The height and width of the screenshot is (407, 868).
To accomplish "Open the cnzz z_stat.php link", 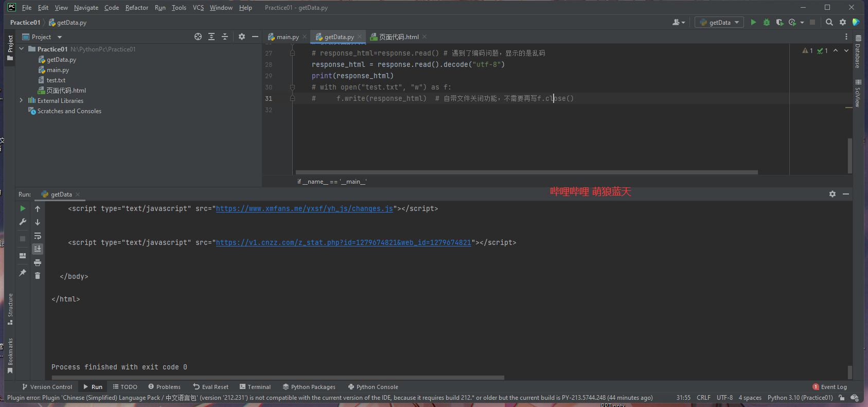I will tap(344, 242).
